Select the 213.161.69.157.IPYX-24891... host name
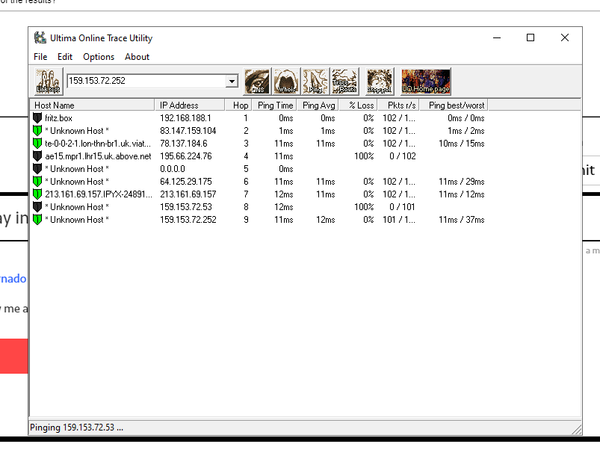 click(x=98, y=194)
